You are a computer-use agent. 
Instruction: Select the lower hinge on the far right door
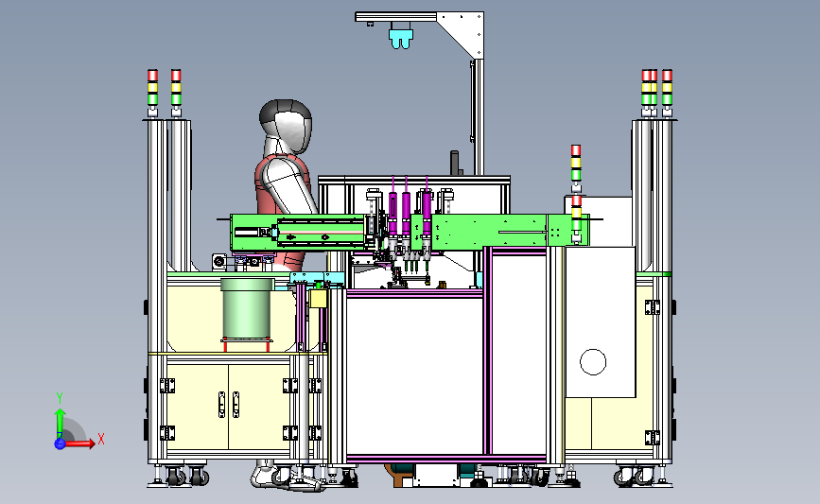coord(653,438)
